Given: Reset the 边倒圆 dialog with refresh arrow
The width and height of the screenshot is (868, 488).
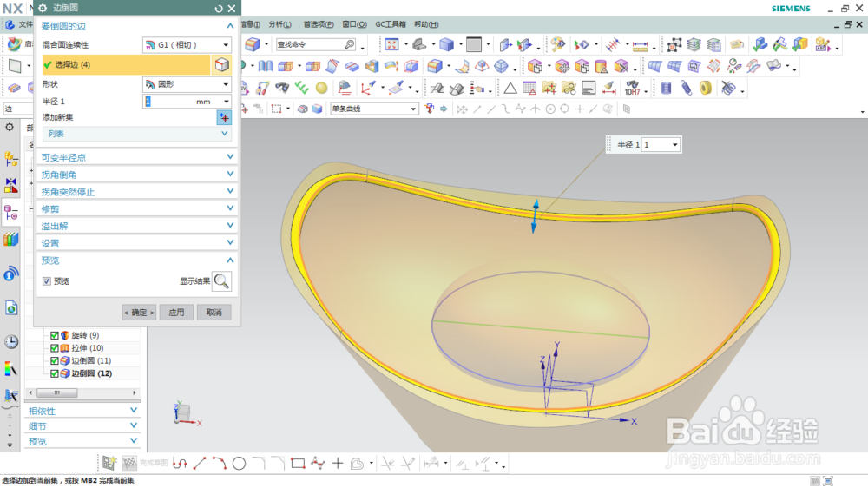Looking at the screenshot, I should coord(219,9).
